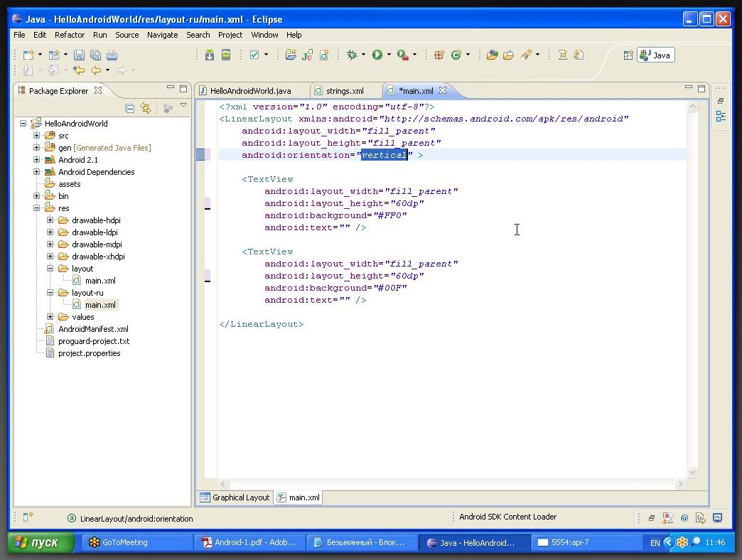Click the Search flashlight toolbar icon

click(x=526, y=55)
